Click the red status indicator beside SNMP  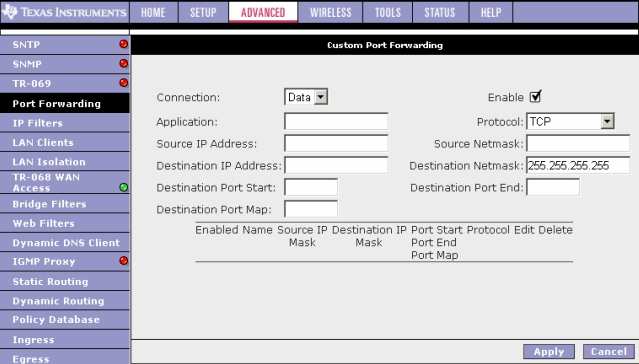(123, 64)
